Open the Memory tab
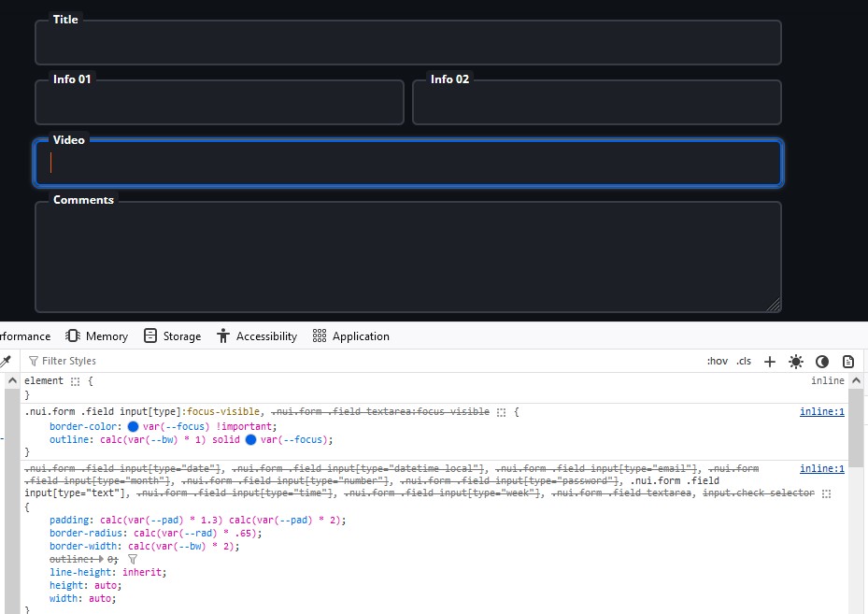Viewport: 868px width, 614px height. [96, 336]
